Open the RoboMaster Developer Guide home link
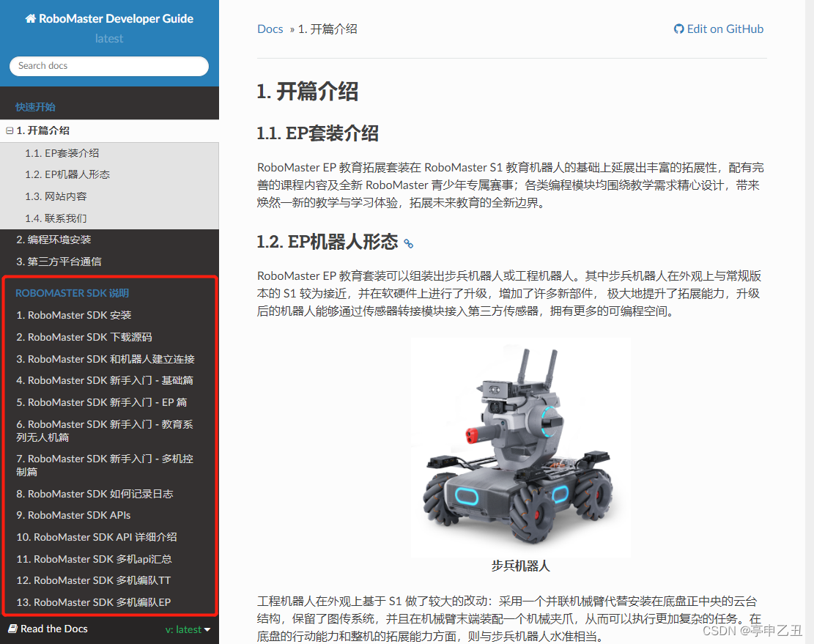The height and width of the screenshot is (644, 814). point(109,18)
